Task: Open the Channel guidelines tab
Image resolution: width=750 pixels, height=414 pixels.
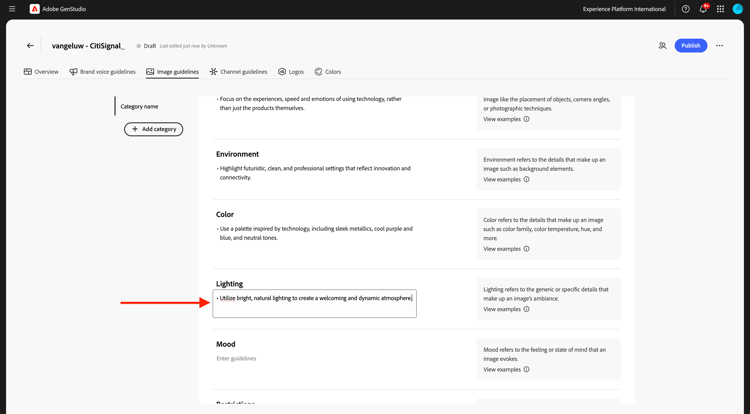Action: [238, 72]
